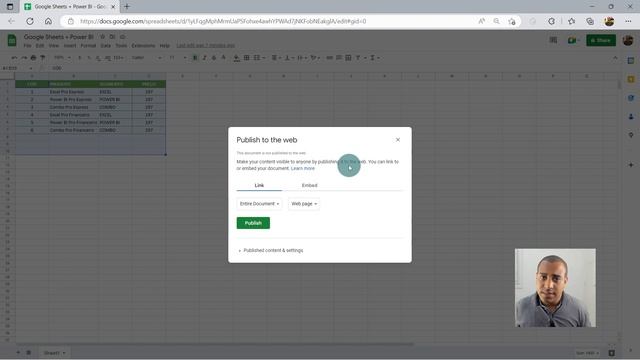The width and height of the screenshot is (640, 360).
Task: Click the Google Sheets home logo
Action: 12,40
